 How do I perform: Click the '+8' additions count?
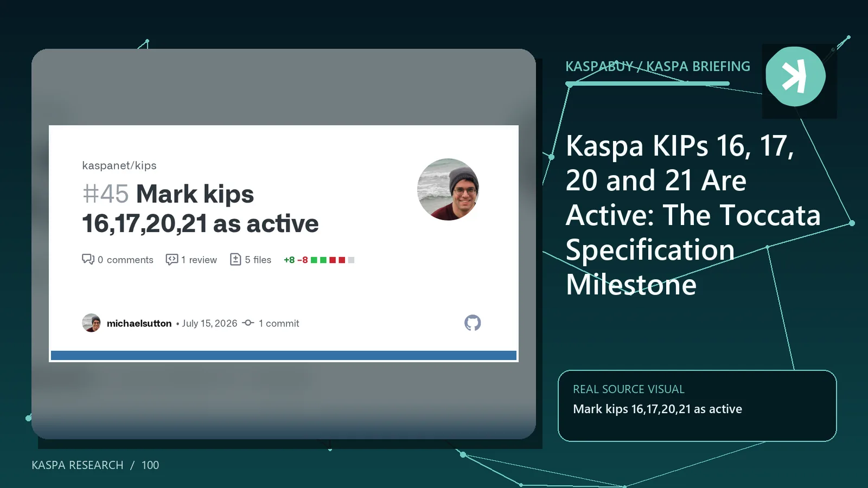click(289, 260)
